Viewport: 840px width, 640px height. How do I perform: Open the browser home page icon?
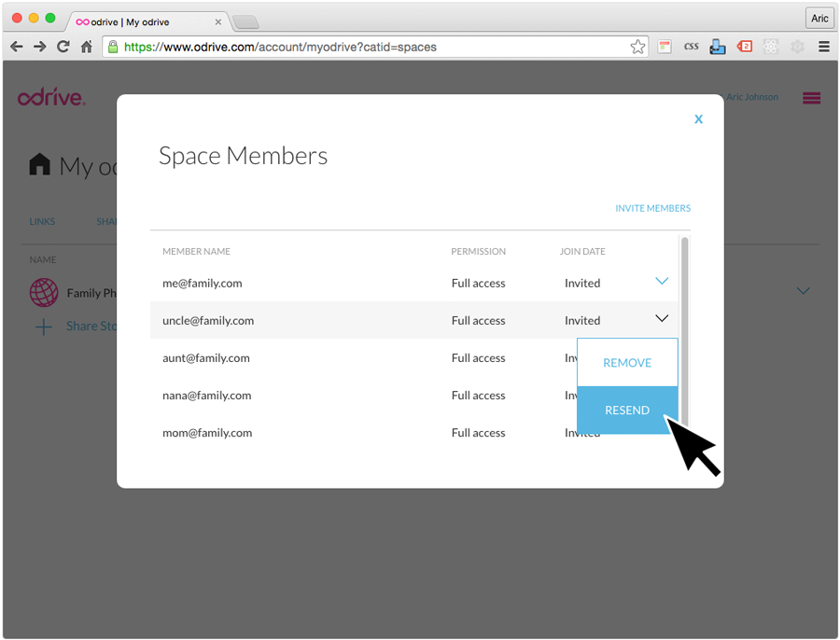click(86, 47)
